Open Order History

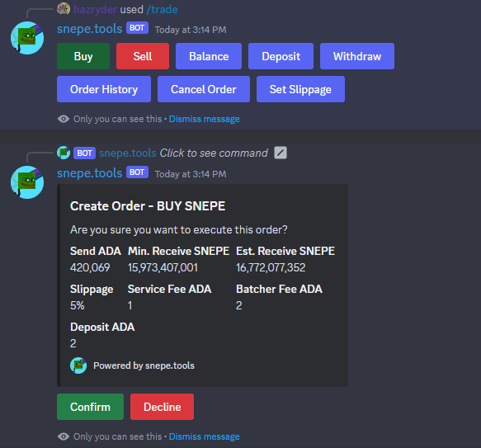tap(104, 89)
